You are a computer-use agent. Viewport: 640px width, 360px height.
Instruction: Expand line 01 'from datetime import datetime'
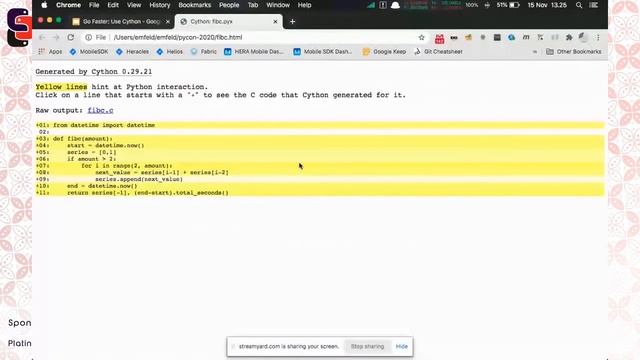[320, 125]
